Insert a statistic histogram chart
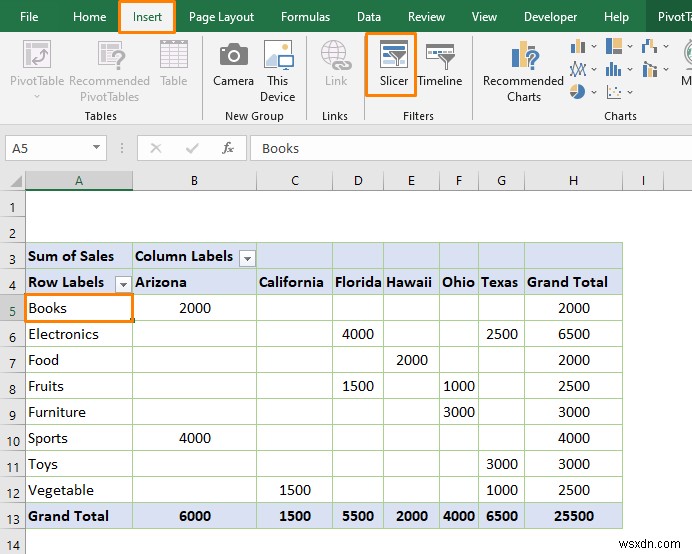This screenshot has width=692, height=554. click(614, 69)
